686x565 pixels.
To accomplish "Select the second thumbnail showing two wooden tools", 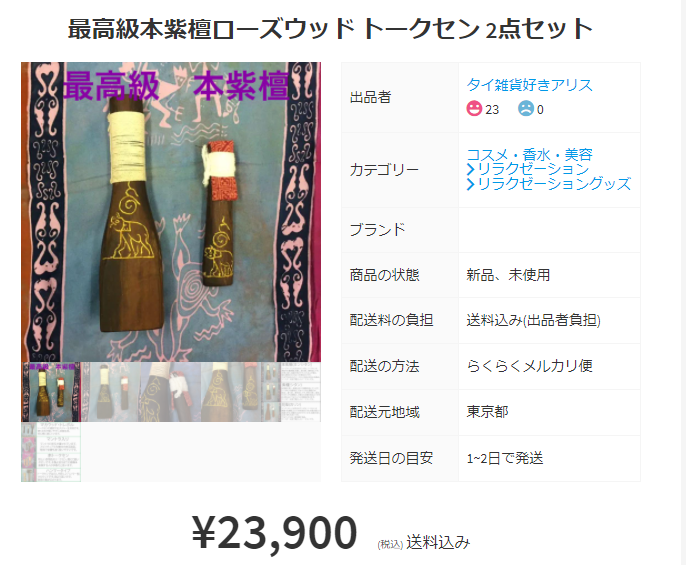I will tap(111, 392).
